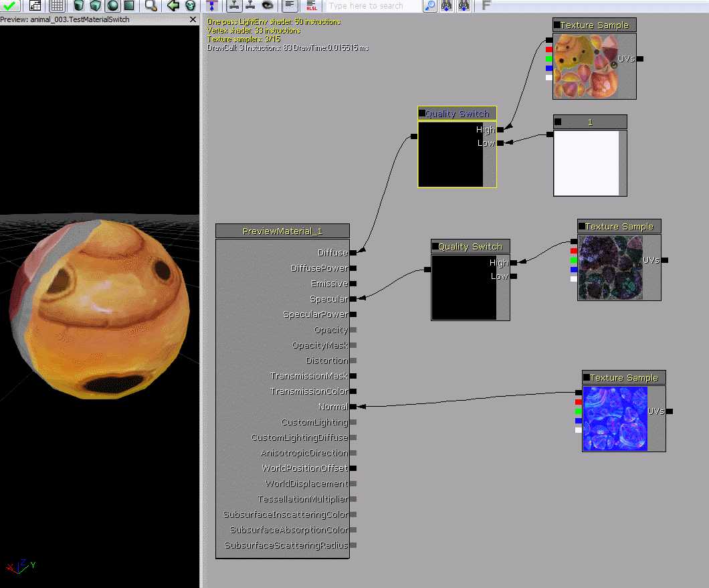Click the sphere in the preview viewport
Screen dimensions: 709x588
[x=100, y=310]
